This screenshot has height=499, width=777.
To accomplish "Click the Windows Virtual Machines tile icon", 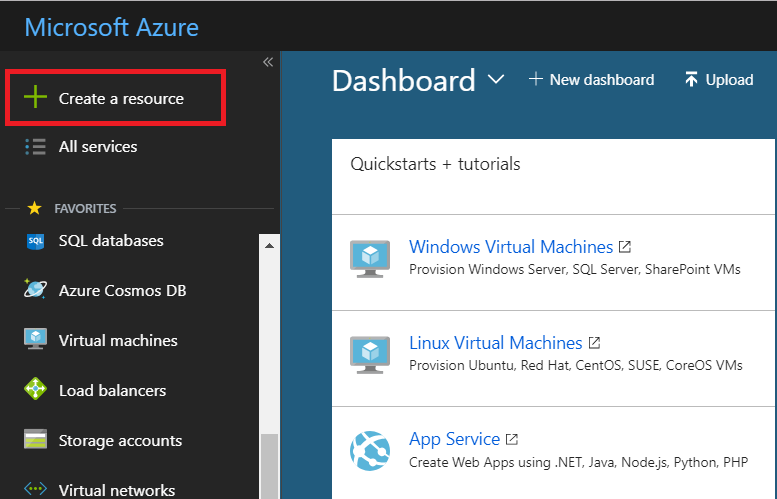I will tap(370, 259).
